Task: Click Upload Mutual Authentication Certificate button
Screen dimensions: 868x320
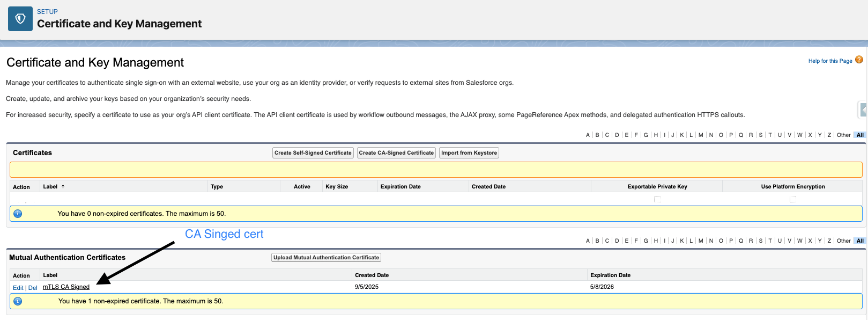Action: [326, 258]
